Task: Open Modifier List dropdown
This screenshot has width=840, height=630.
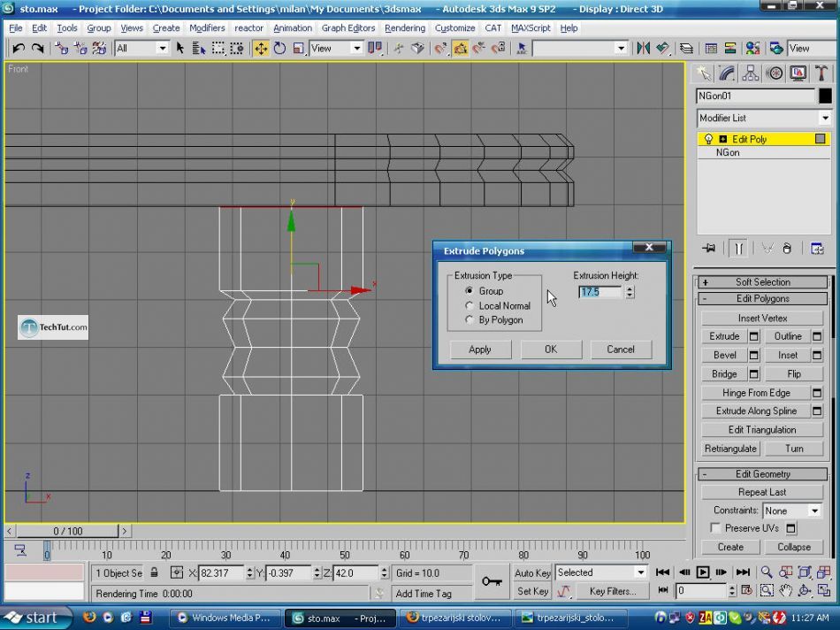Action: pyautogui.click(x=825, y=118)
